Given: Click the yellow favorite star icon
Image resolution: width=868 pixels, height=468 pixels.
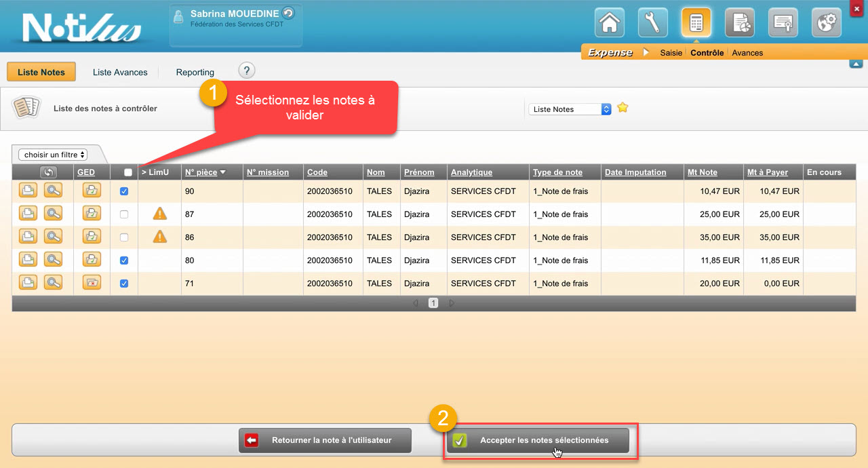Looking at the screenshot, I should click(x=623, y=108).
